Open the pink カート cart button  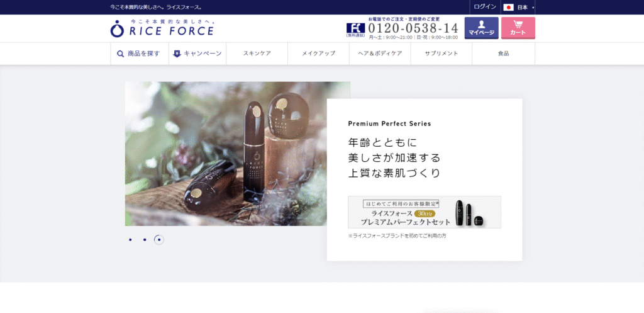coord(518,28)
